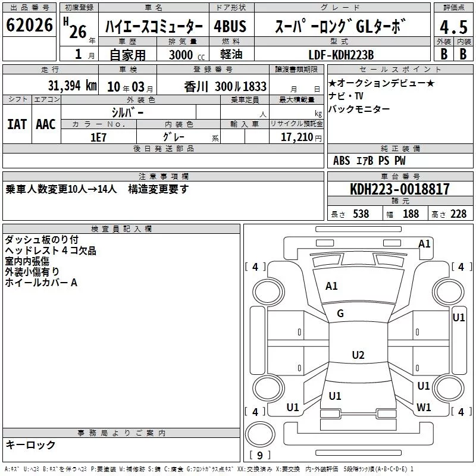Click the W1 mark on the diagram

[x=424, y=408]
